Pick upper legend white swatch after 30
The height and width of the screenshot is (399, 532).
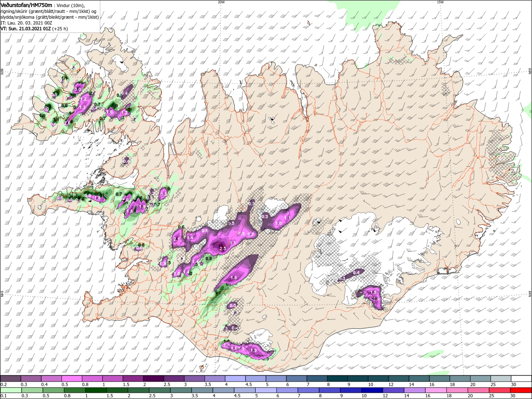(522, 379)
